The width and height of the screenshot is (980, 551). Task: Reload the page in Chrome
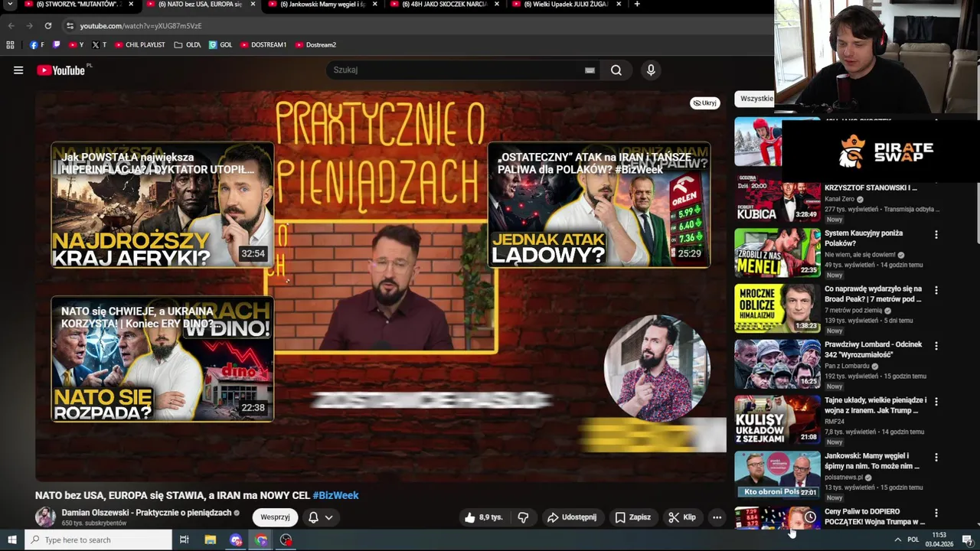(47, 26)
